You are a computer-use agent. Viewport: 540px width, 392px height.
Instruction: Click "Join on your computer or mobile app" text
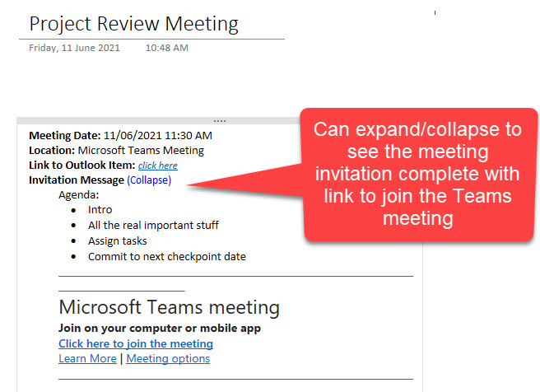[160, 328]
